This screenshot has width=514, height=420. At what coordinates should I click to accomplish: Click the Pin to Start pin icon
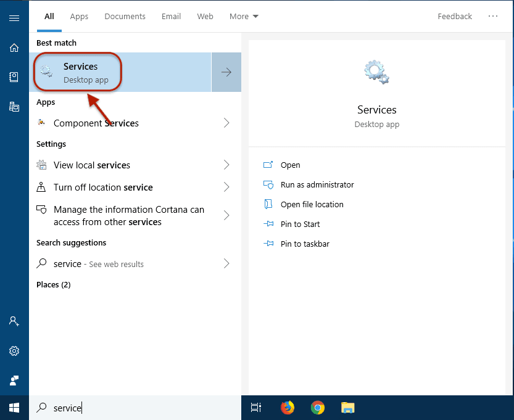(x=268, y=224)
